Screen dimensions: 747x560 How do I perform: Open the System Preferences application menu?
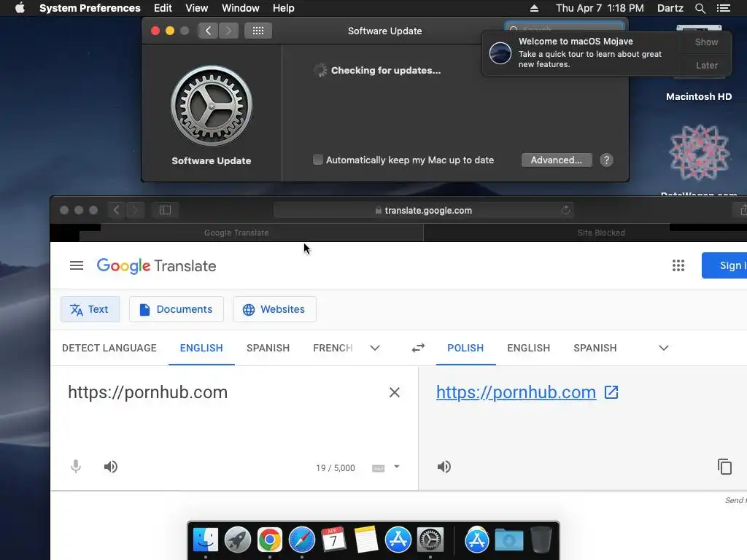click(x=90, y=8)
